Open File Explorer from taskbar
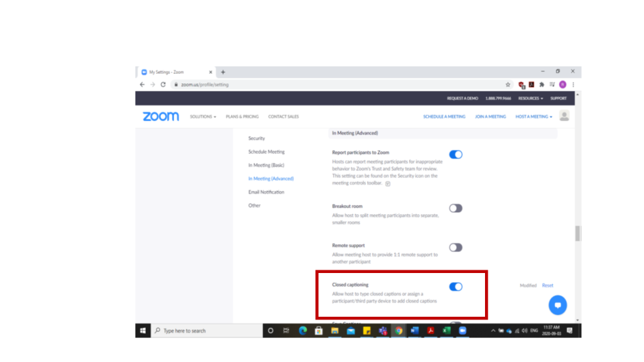 click(x=335, y=331)
